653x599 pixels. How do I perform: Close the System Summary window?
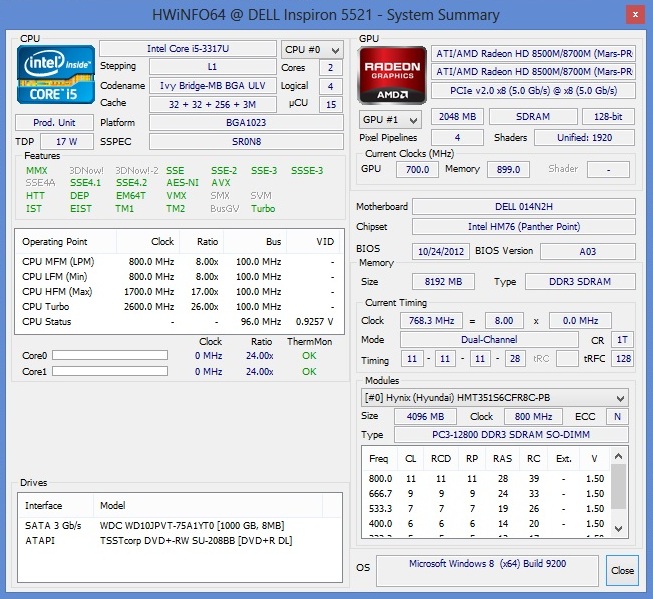point(636,15)
